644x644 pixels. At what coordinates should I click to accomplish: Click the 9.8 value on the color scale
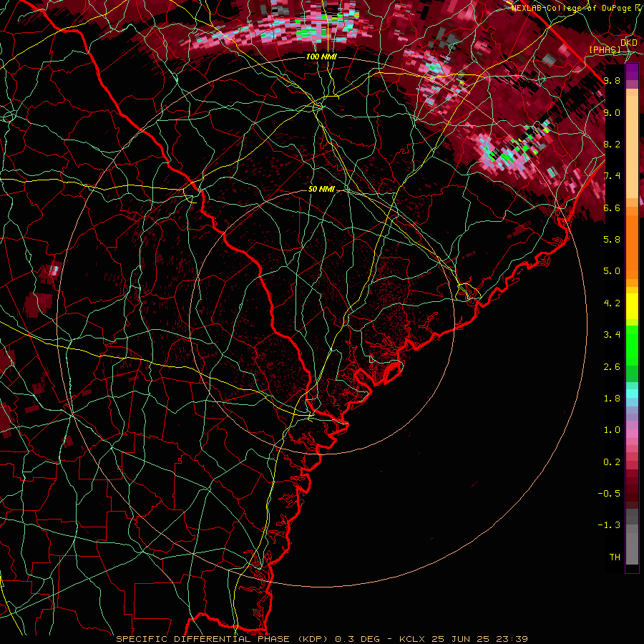(x=612, y=80)
